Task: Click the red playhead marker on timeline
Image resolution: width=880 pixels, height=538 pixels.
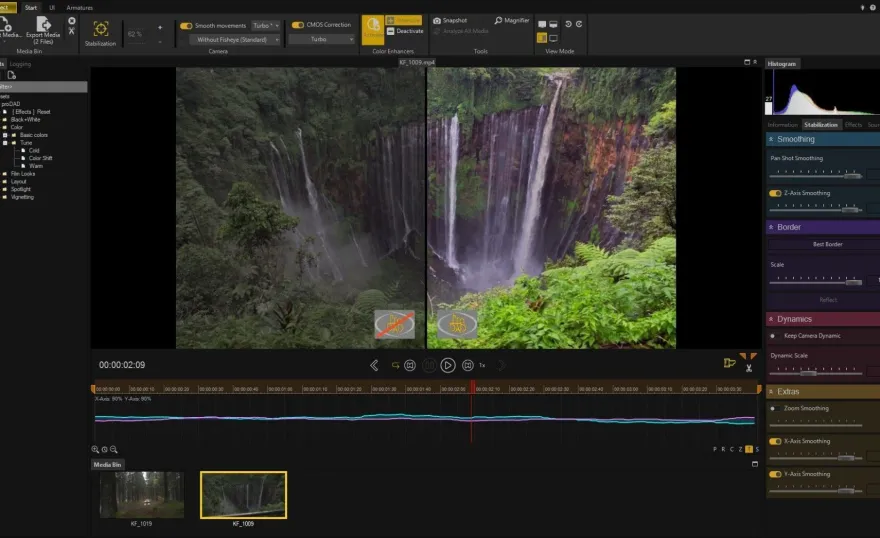Action: coord(472,387)
